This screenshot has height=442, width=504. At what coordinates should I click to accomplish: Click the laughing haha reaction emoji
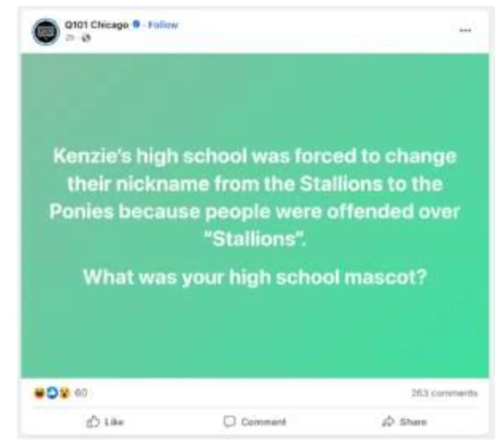pos(39,393)
